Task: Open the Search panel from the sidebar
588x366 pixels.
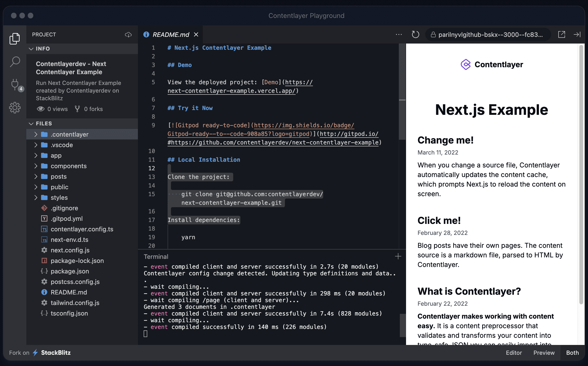Action: click(15, 62)
